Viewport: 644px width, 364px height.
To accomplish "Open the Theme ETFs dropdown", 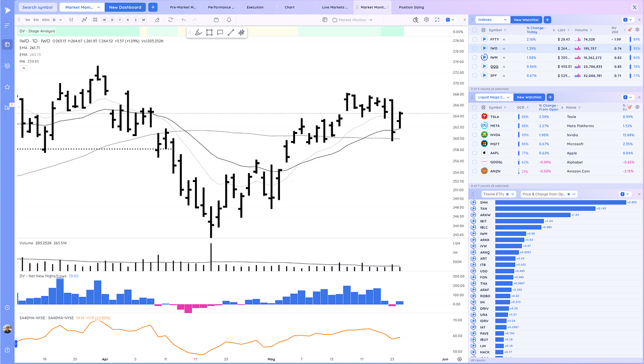I will tap(498, 194).
